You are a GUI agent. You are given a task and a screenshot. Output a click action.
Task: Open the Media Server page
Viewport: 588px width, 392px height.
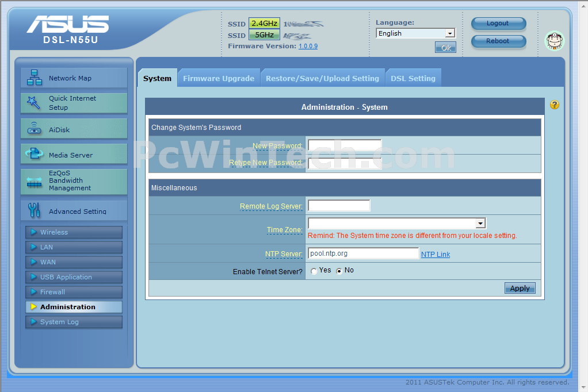74,154
